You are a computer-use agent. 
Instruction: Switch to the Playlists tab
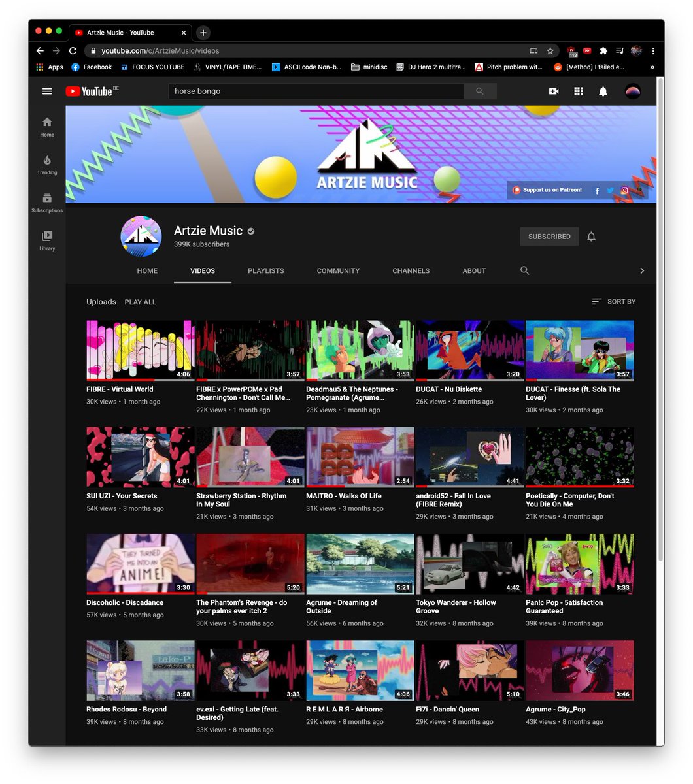click(266, 270)
